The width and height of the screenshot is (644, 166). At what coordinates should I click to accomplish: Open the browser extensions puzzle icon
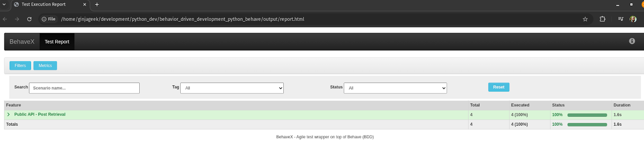(602, 19)
